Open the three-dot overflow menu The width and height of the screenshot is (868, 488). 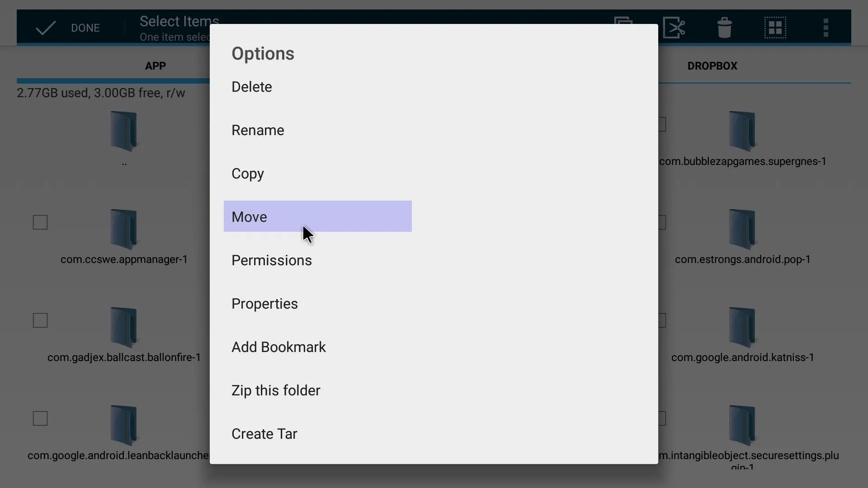pos(826,28)
